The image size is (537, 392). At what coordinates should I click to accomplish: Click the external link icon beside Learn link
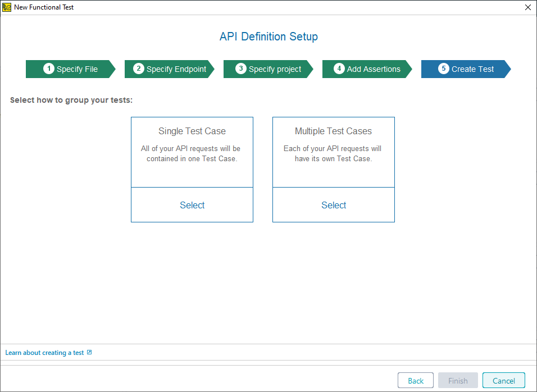click(89, 353)
